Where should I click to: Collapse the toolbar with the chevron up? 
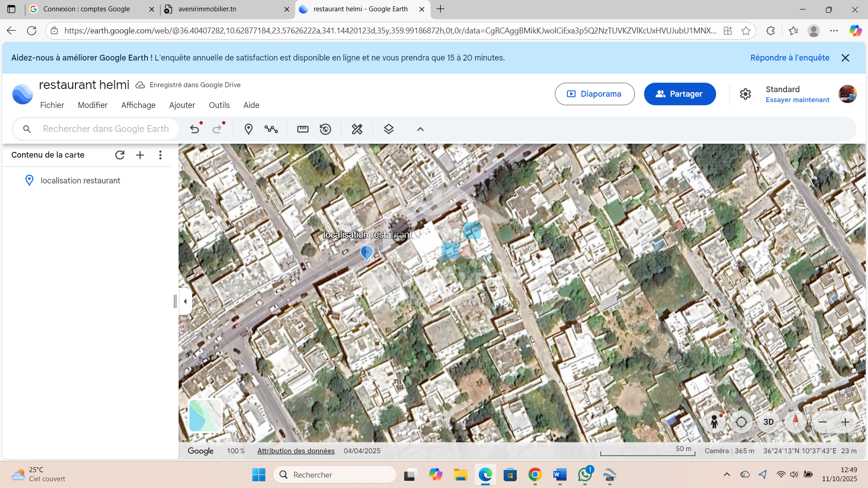click(x=420, y=129)
